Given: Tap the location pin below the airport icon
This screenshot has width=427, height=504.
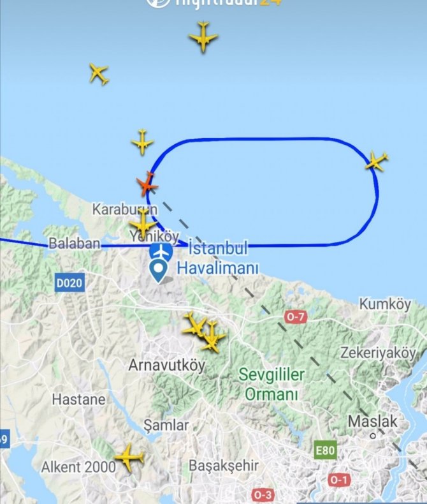Looking at the screenshot, I should click(159, 271).
